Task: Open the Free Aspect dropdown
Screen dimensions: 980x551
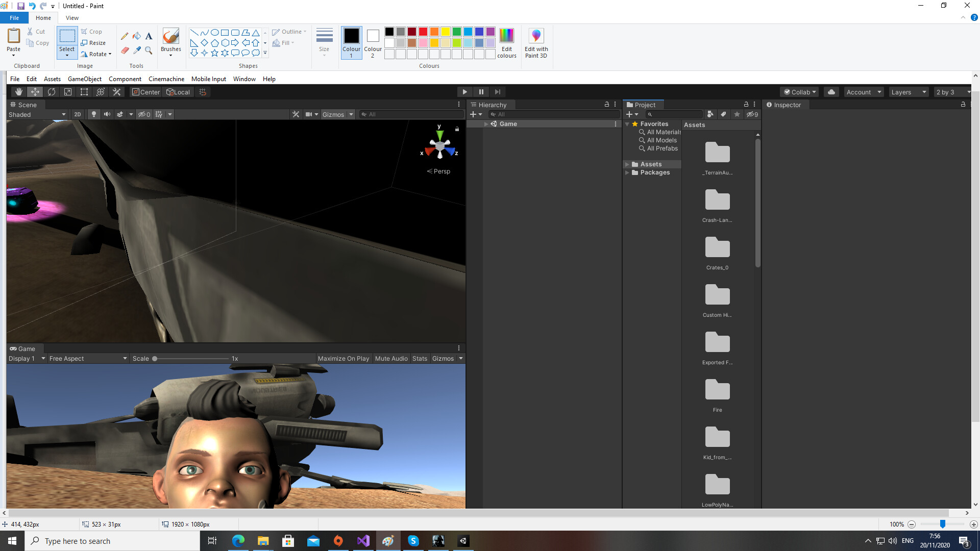Action: click(x=87, y=358)
